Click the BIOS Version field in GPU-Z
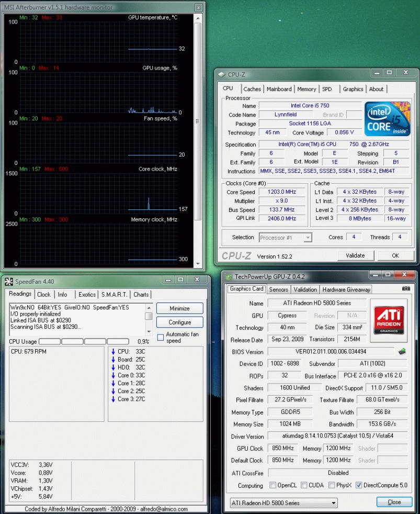Screen dimensions: 420x514 point(331,351)
